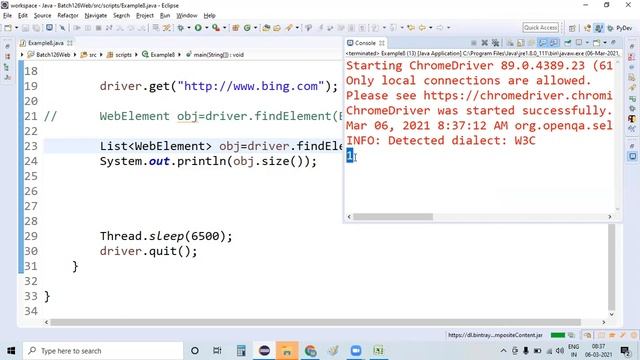Open the Refactor menu
640x360 pixels.
click(x=68, y=16)
